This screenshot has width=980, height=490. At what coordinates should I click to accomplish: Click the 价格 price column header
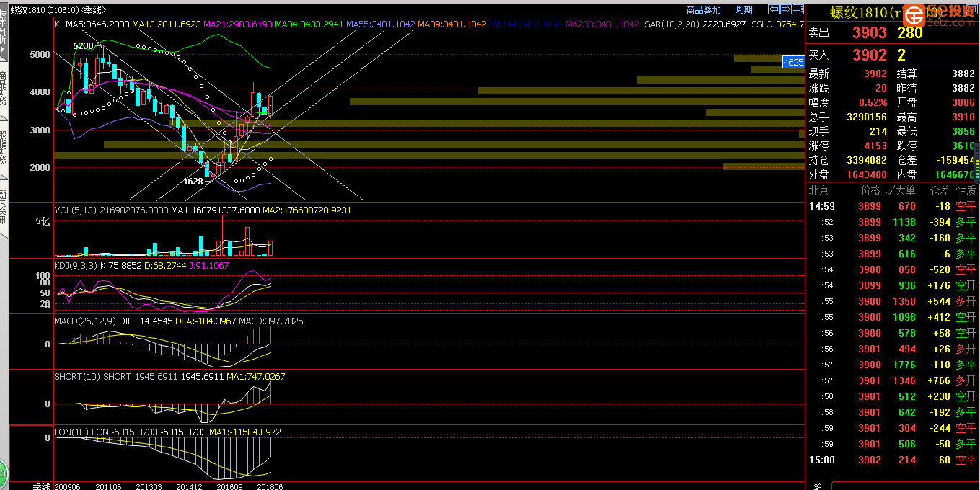(870, 190)
